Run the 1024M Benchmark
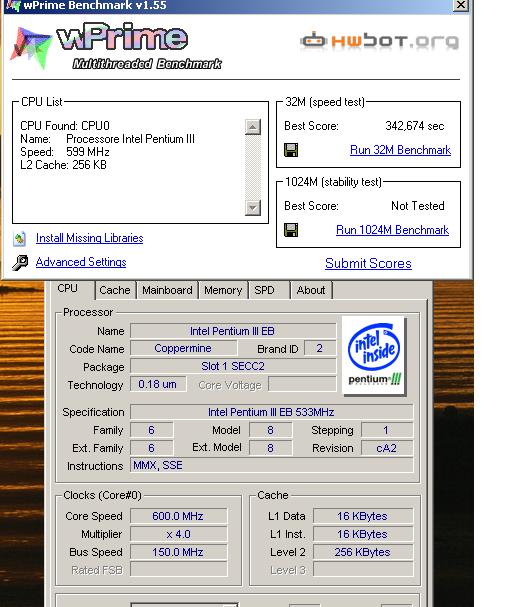 pyautogui.click(x=392, y=230)
